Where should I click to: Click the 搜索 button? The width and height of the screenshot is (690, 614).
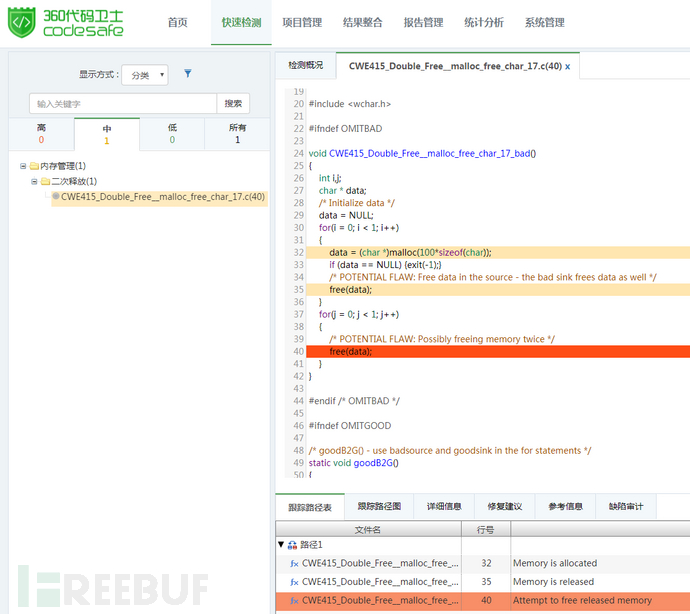[233, 103]
